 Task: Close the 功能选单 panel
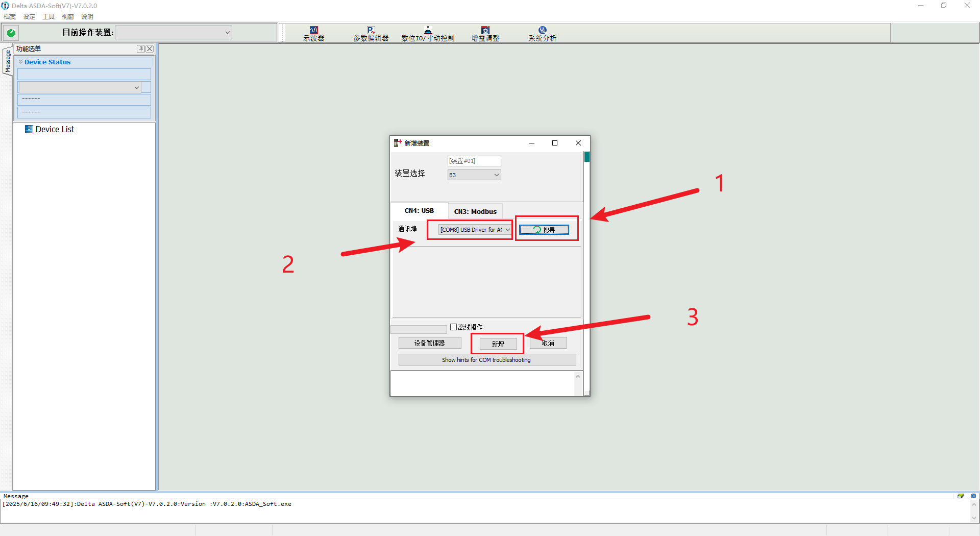[150, 49]
